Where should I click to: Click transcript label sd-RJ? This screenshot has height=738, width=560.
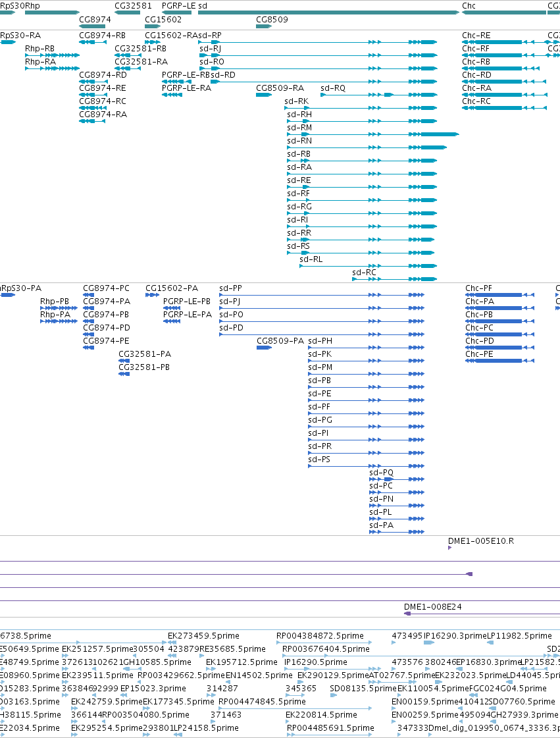211,49
